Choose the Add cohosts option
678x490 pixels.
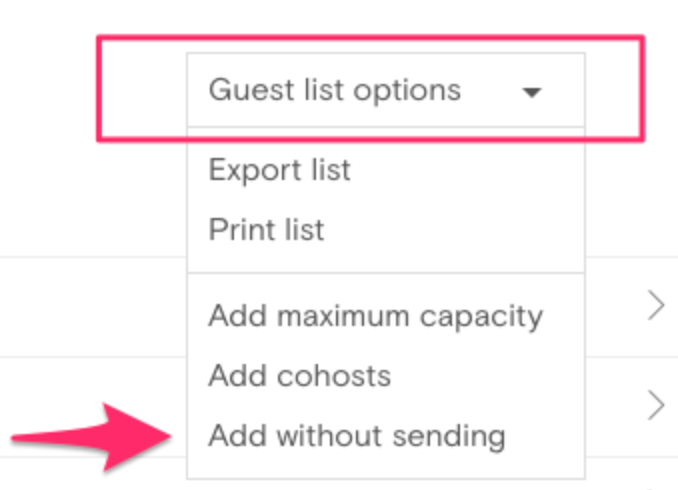click(300, 376)
